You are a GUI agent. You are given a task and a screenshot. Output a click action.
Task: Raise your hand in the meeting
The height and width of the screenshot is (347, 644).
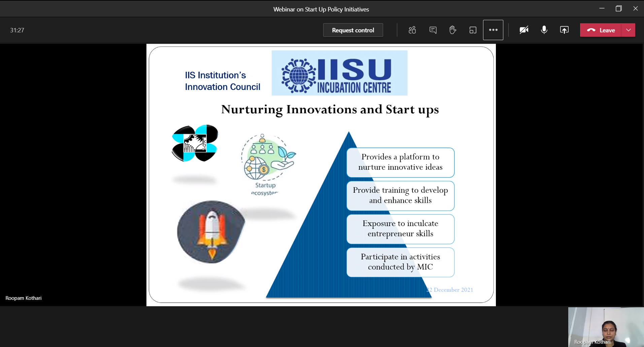point(453,30)
